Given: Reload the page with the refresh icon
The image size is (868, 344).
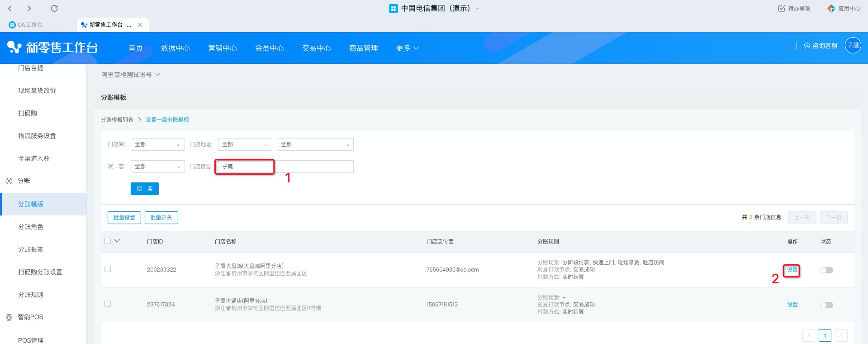Looking at the screenshot, I should point(54,9).
